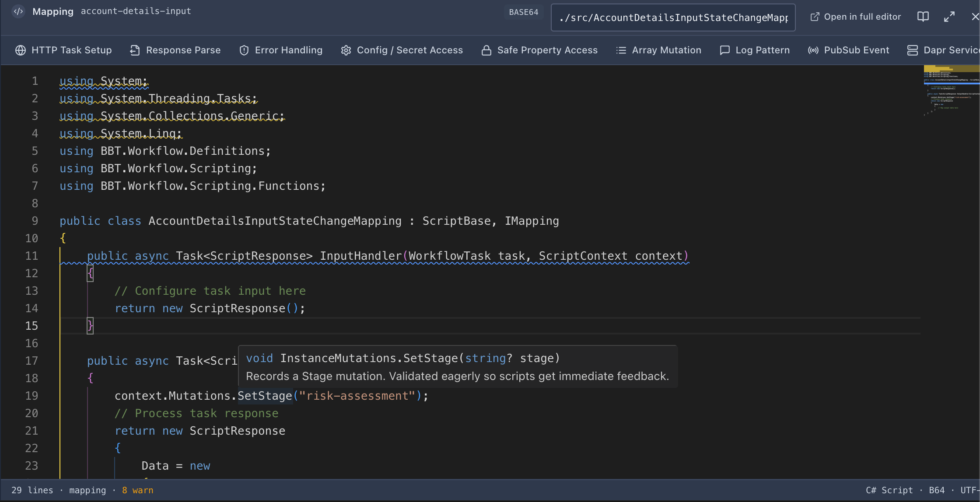Click the closing brace on line 15
Image resolution: width=980 pixels, height=502 pixels.
click(x=90, y=326)
